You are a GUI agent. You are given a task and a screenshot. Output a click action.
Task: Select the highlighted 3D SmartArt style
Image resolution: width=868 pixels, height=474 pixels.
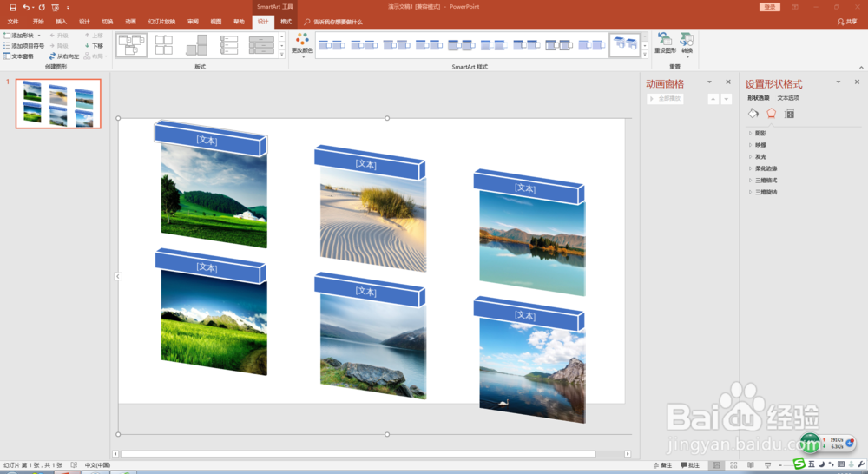625,45
